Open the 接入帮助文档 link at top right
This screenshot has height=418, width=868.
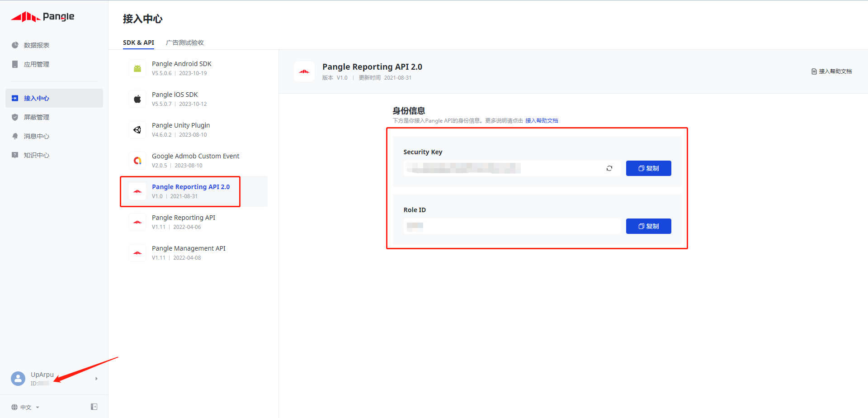coord(832,71)
